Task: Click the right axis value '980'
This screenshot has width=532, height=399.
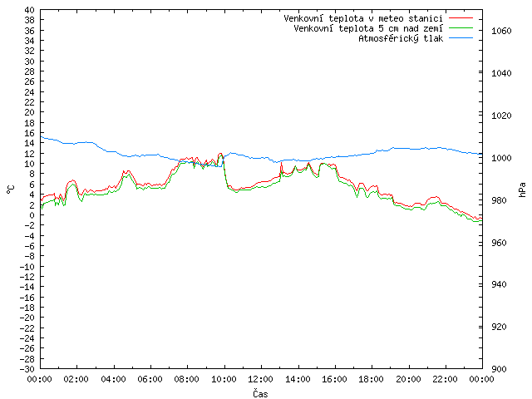Action: [499, 200]
